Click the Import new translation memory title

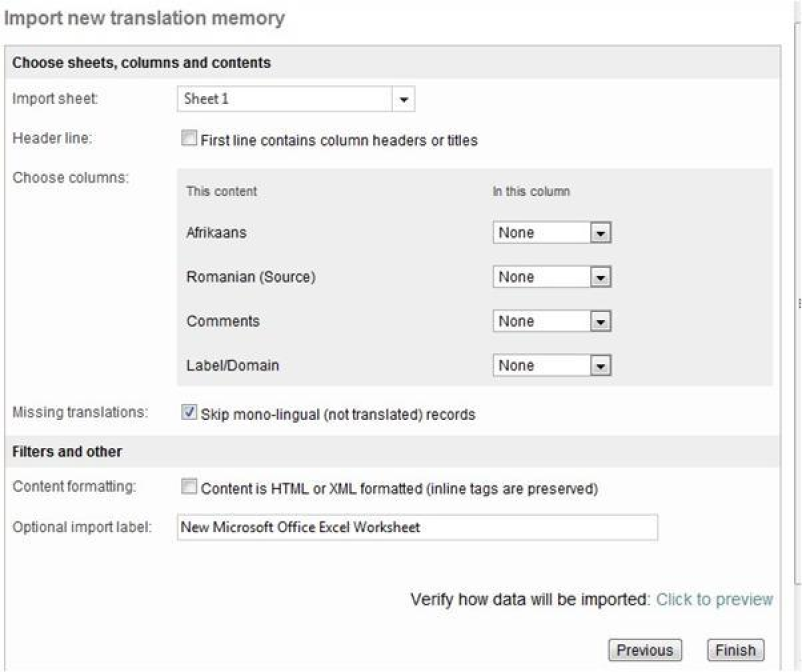coord(145,17)
